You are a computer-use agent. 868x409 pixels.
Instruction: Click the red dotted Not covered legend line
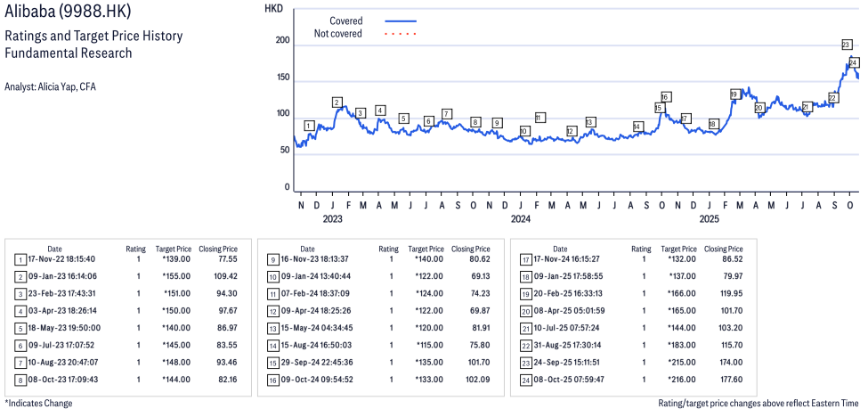pyautogui.click(x=401, y=34)
